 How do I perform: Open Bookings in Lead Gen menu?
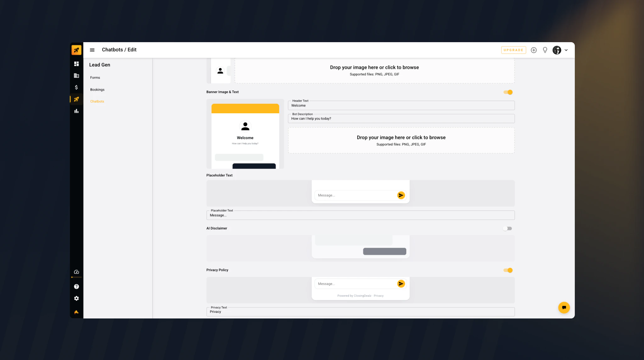coord(97,90)
